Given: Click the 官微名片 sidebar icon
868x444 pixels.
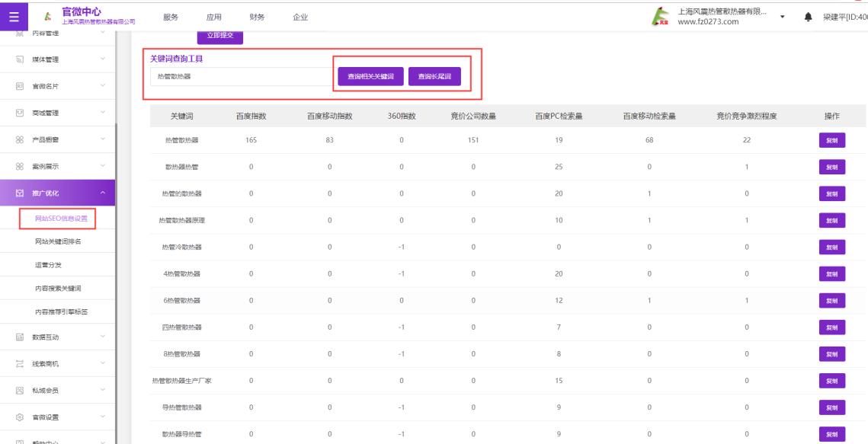Looking at the screenshot, I should point(21,86).
